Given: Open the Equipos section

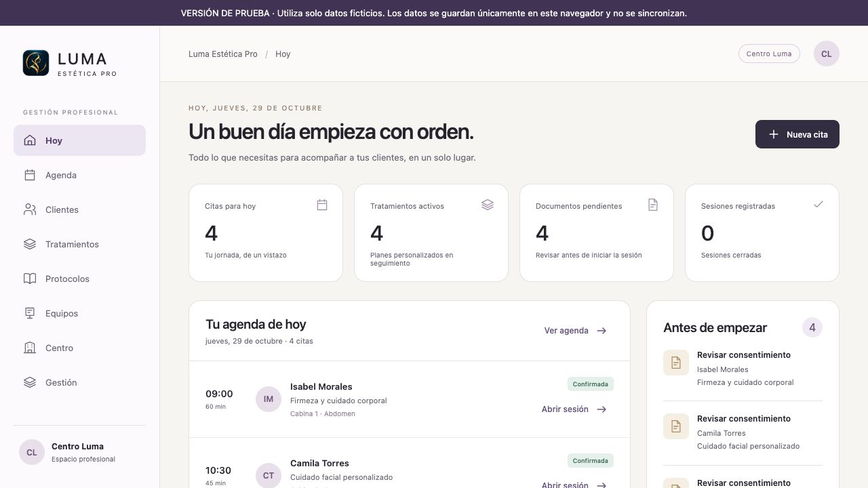Looking at the screenshot, I should (79, 313).
